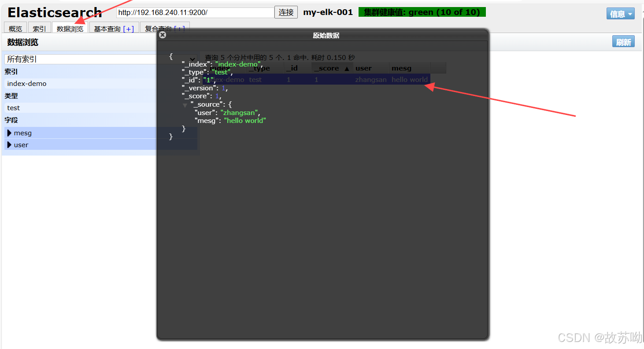Click the 字段 section heading in sidebar
The width and height of the screenshot is (644, 349).
(11, 120)
